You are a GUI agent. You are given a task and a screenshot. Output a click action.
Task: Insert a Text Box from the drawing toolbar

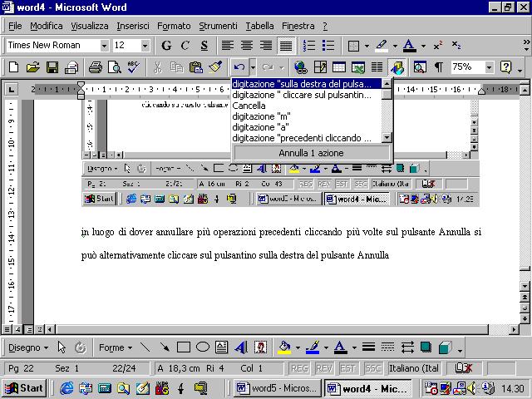click(222, 347)
